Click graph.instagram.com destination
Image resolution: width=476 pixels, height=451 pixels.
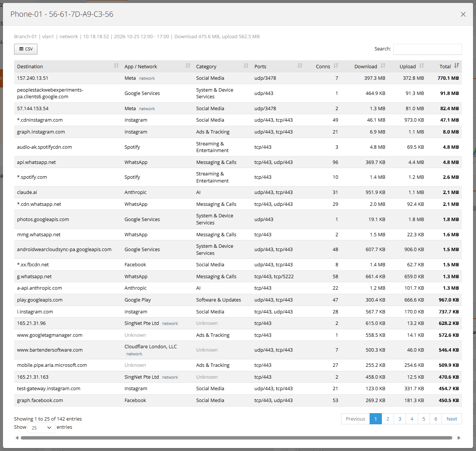[x=41, y=132]
